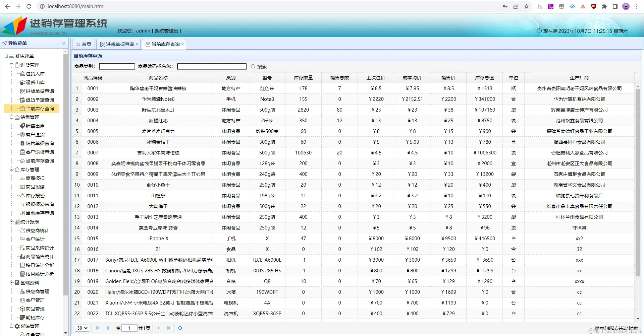Collapse the 系统菜单 root node
644x336 pixels.
pos(6,56)
